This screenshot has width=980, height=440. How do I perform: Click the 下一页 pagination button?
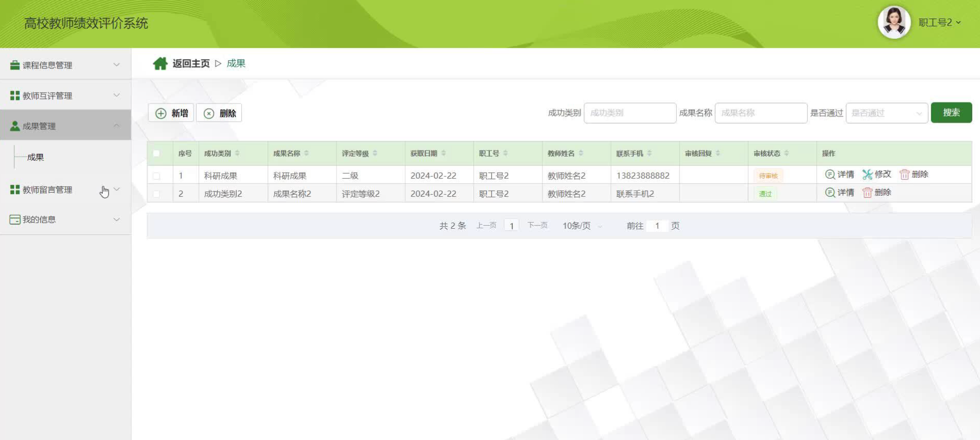point(538,225)
